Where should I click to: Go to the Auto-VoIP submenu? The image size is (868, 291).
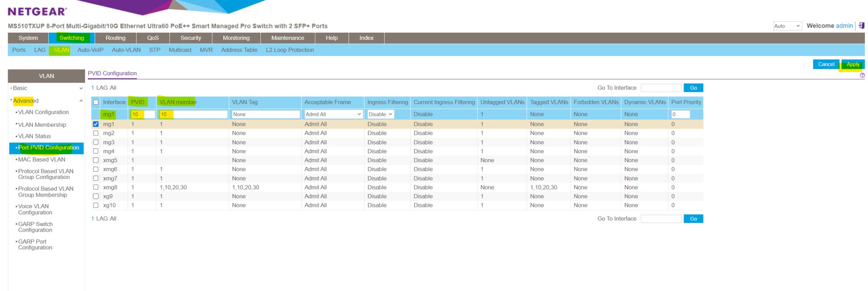[x=90, y=50]
